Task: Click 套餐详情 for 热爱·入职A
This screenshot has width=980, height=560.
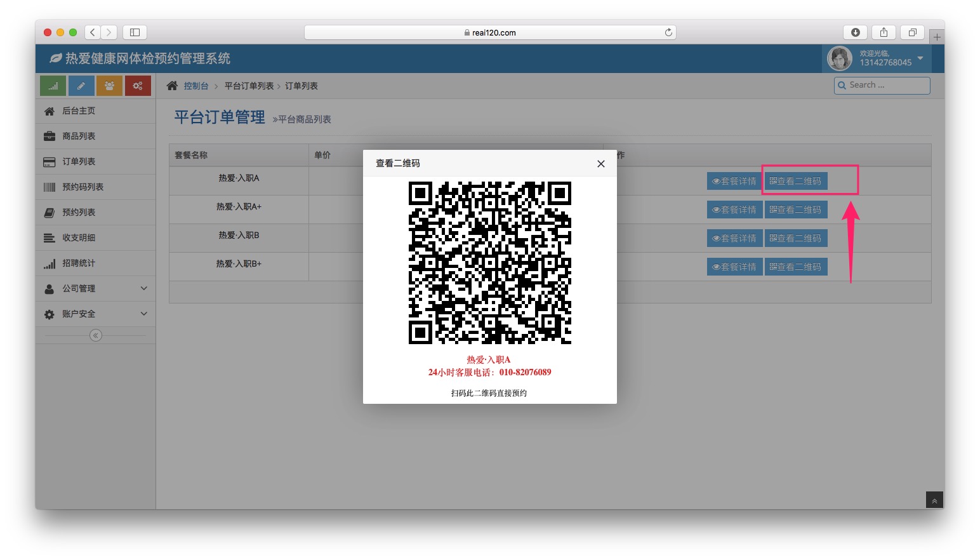Action: pyautogui.click(x=734, y=181)
